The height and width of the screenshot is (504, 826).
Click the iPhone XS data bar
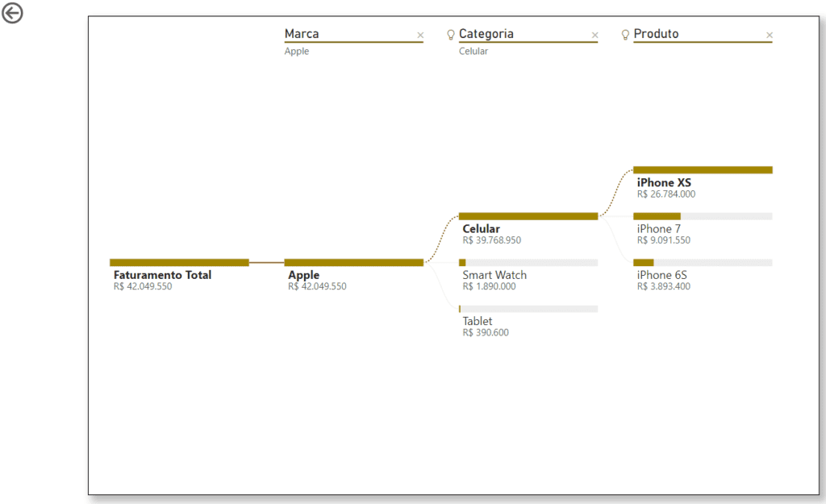pos(703,170)
